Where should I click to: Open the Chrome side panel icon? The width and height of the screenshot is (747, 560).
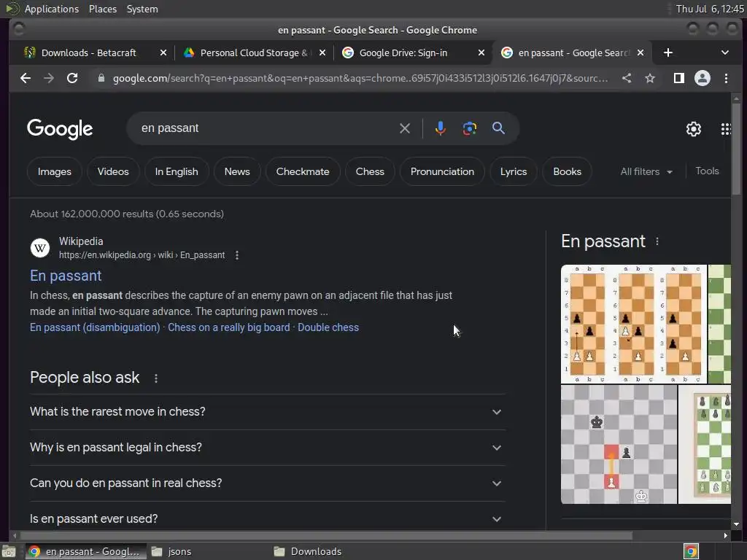tap(679, 78)
